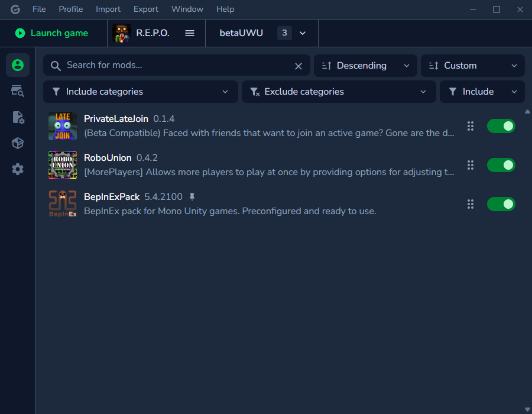Image resolution: width=532 pixels, height=414 pixels.
Task: Click the mod list scroll down arrow
Action: (527, 410)
